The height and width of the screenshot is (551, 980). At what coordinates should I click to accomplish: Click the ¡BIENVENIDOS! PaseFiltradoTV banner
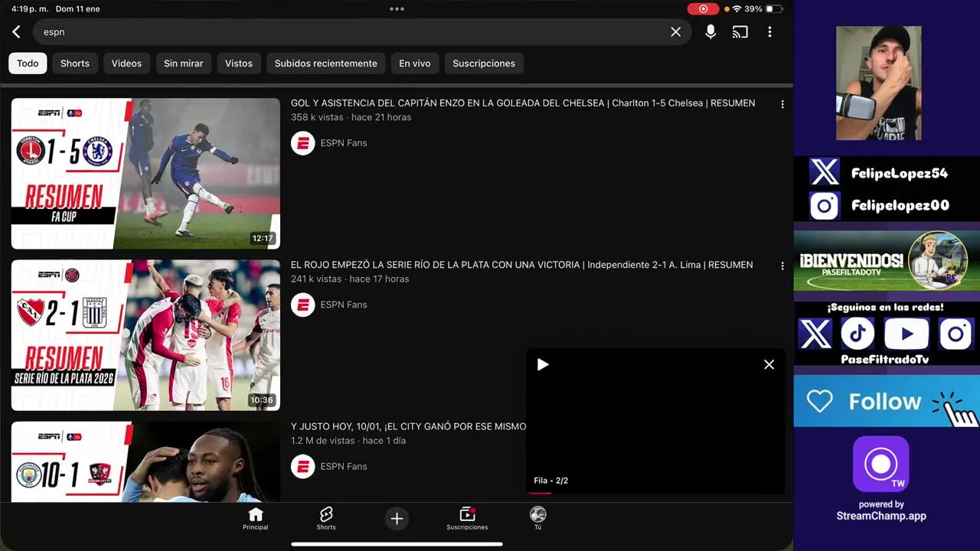pos(887,262)
